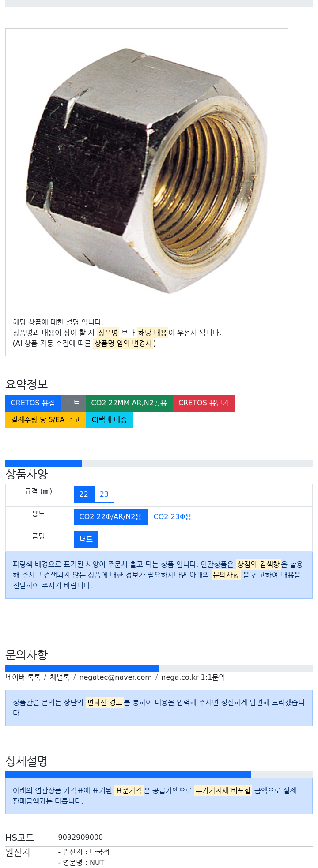Select the CRETOS 용접 tag
This screenshot has height=868, width=318.
(x=33, y=403)
